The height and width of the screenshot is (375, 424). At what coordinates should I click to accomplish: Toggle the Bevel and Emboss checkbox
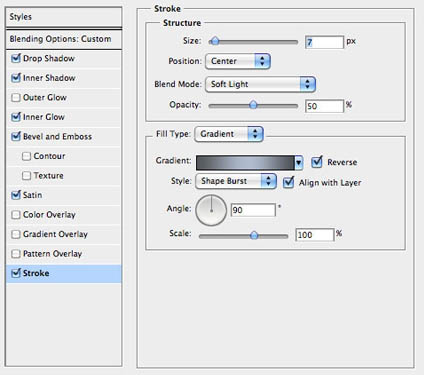pos(16,137)
